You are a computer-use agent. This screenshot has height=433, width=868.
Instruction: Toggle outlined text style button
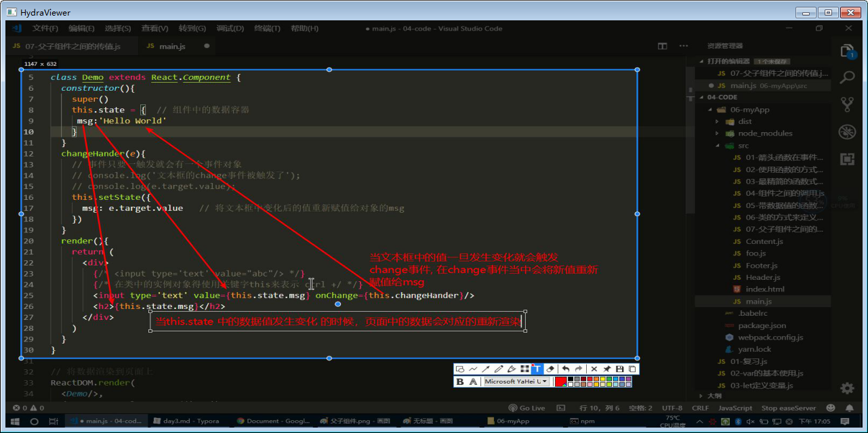[473, 382]
